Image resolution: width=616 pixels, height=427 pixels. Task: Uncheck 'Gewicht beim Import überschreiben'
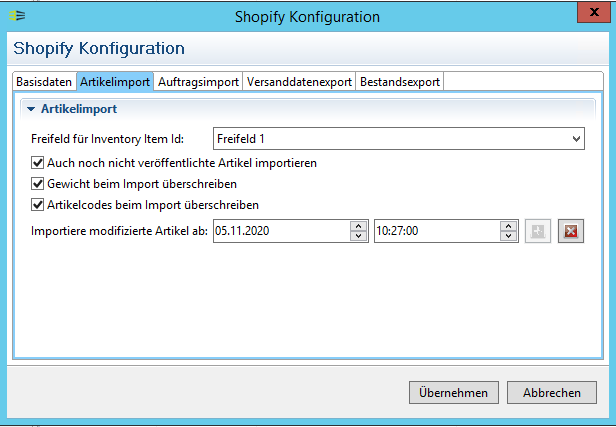(37, 183)
